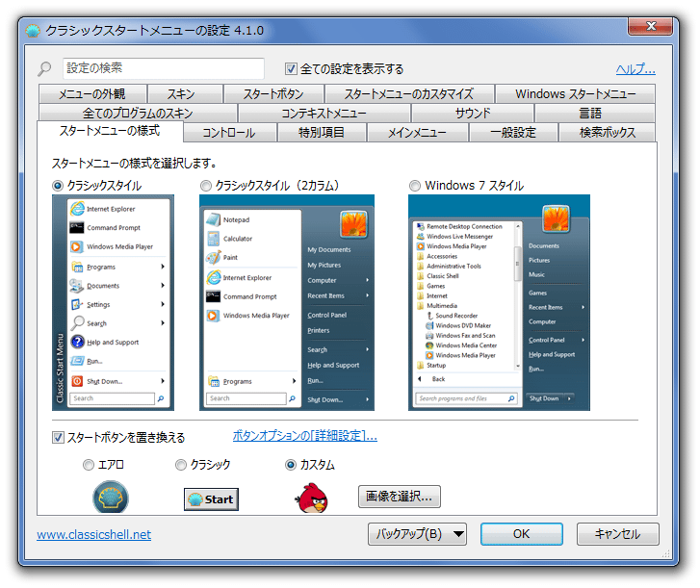
Task: Click the Programs submenu arrow in the classic preview
Action: [163, 267]
